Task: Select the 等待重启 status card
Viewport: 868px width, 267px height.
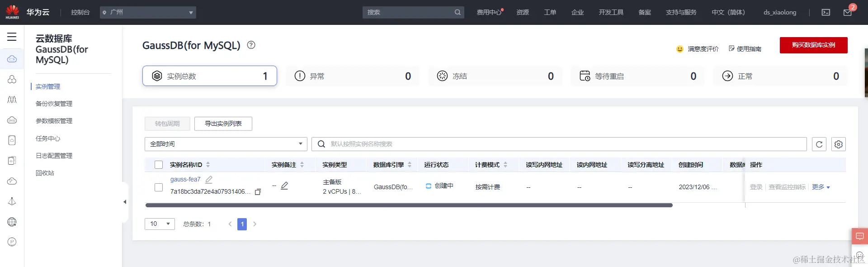Action: (638, 76)
